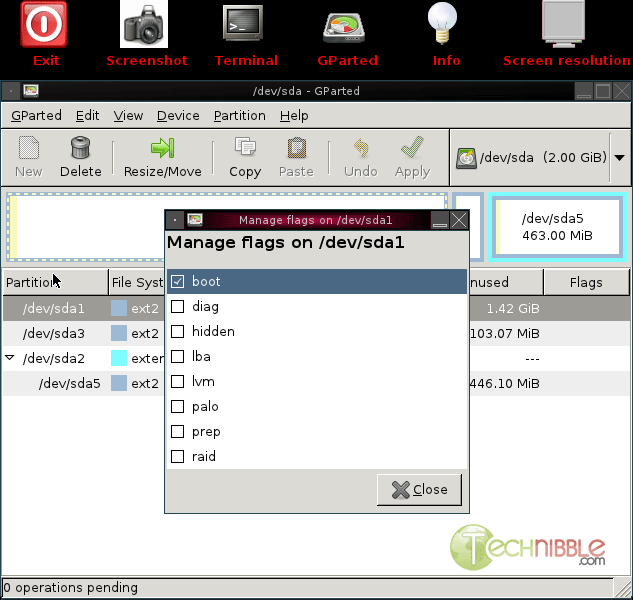Screen dimensions: 633x600
Task: Open Screen resolution monitor icon
Action: pos(564,24)
